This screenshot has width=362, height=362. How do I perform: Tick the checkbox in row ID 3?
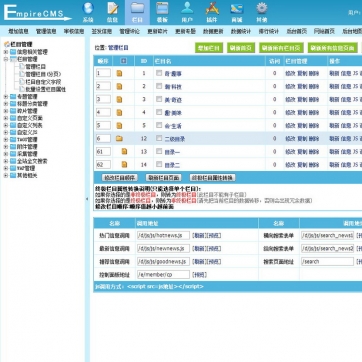159,99
